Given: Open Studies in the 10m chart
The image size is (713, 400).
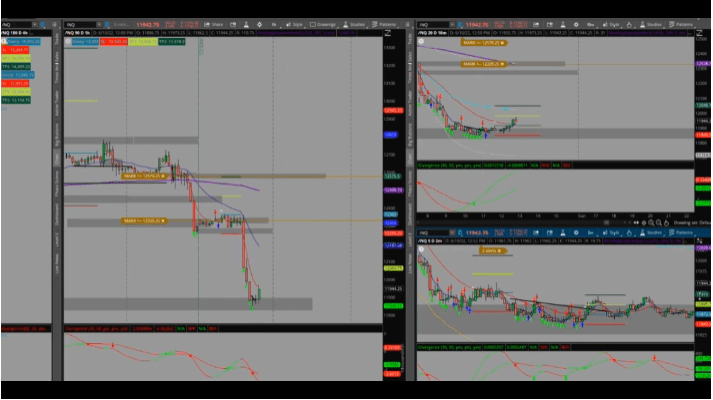Looking at the screenshot, I should point(651,25).
